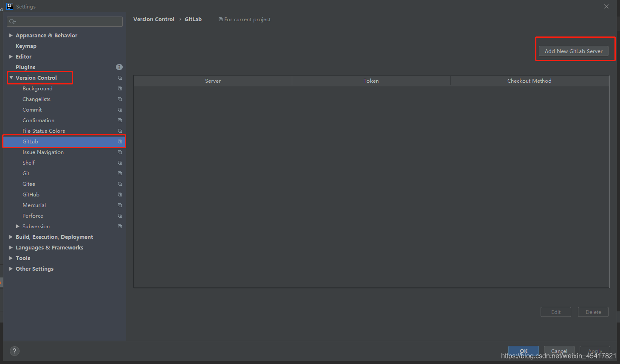Open the Shelf settings page
Image resolution: width=620 pixels, height=364 pixels.
28,163
